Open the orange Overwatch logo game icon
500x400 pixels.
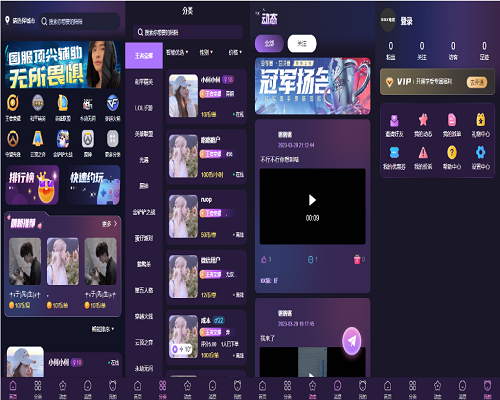click(x=13, y=139)
